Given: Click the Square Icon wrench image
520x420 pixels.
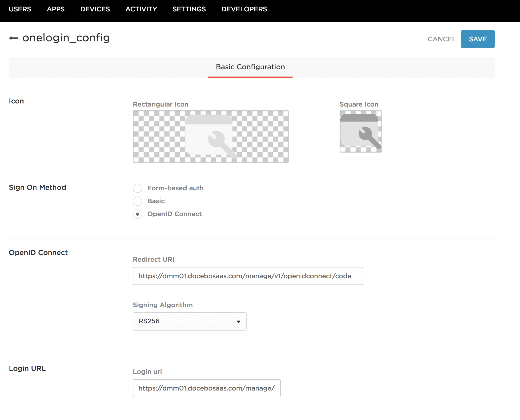Looking at the screenshot, I should (361, 131).
